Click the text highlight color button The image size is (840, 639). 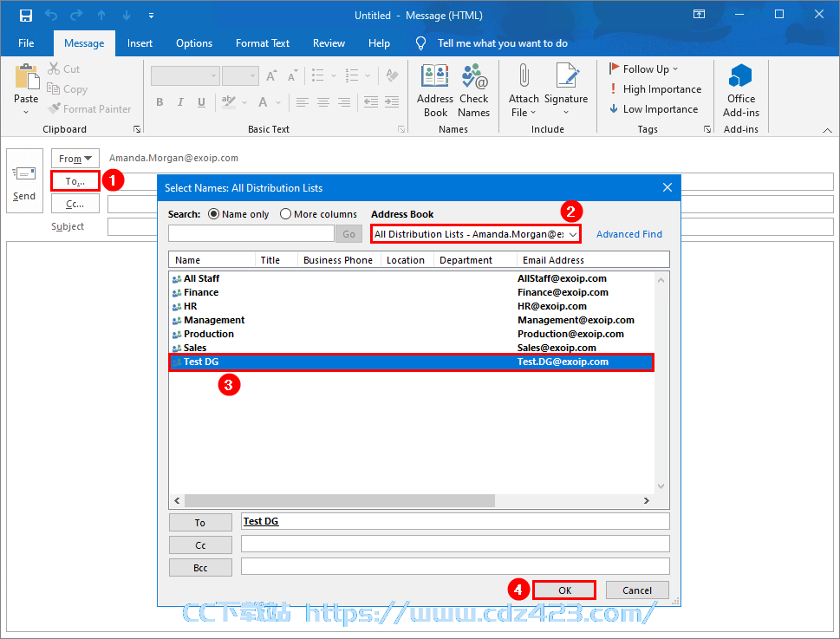(x=229, y=101)
